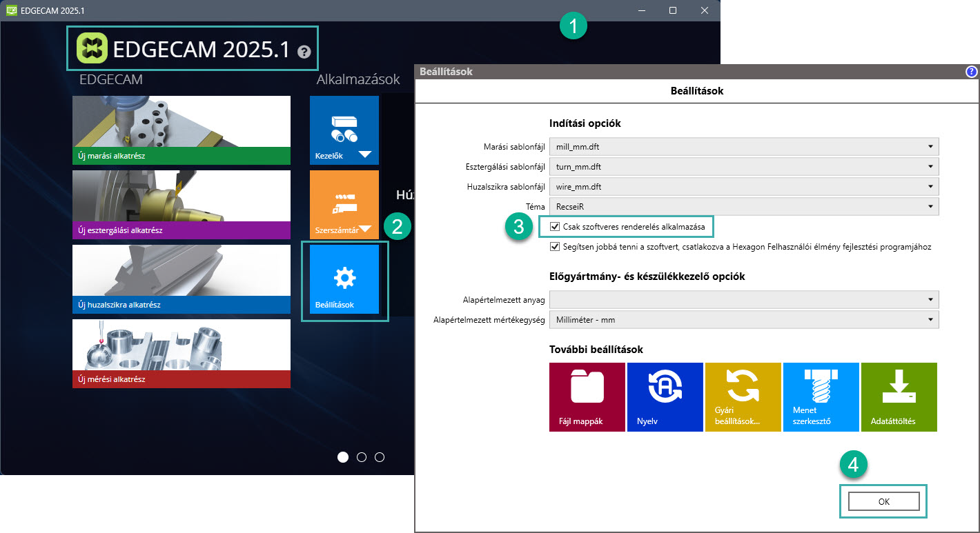
Task: Click the blue help icon in dialog title
Action: [972, 72]
